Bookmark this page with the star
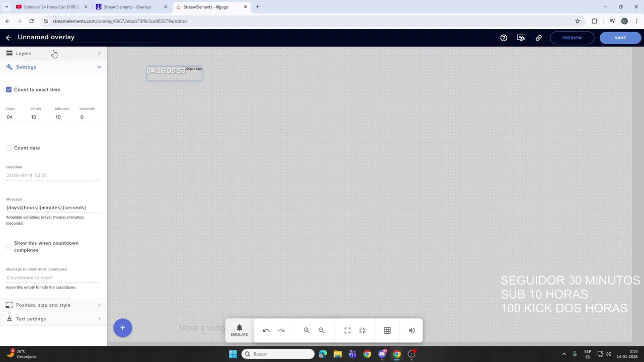Screen dimensions: 644x362 (578, 21)
